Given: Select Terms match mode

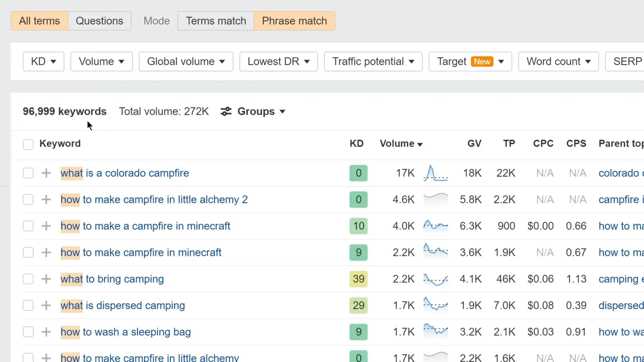Looking at the screenshot, I should point(216,21).
